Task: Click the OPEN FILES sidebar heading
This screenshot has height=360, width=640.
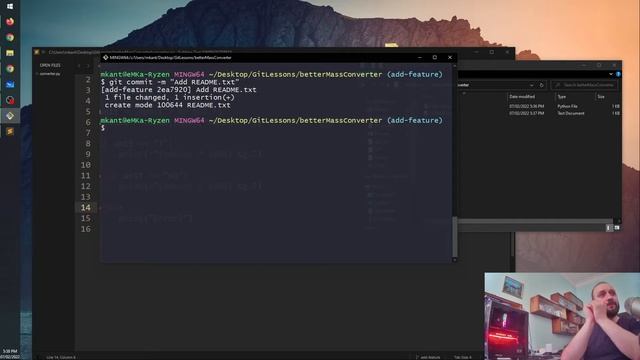Action: pyautogui.click(x=50, y=65)
